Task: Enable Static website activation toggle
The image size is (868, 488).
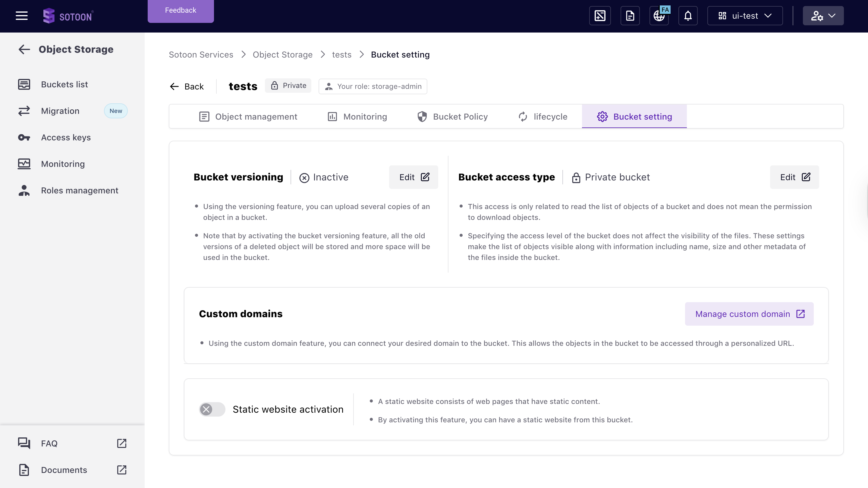Action: pyautogui.click(x=212, y=409)
